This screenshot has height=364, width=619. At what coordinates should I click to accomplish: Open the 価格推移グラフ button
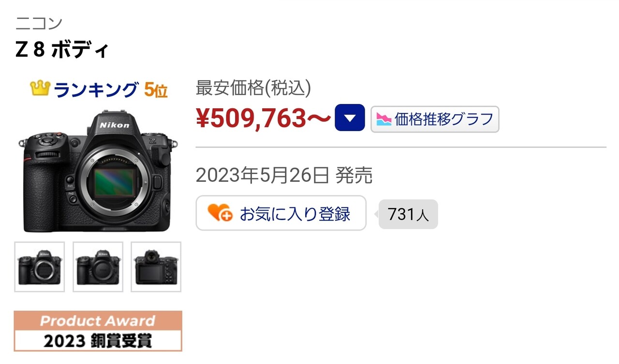tap(435, 119)
